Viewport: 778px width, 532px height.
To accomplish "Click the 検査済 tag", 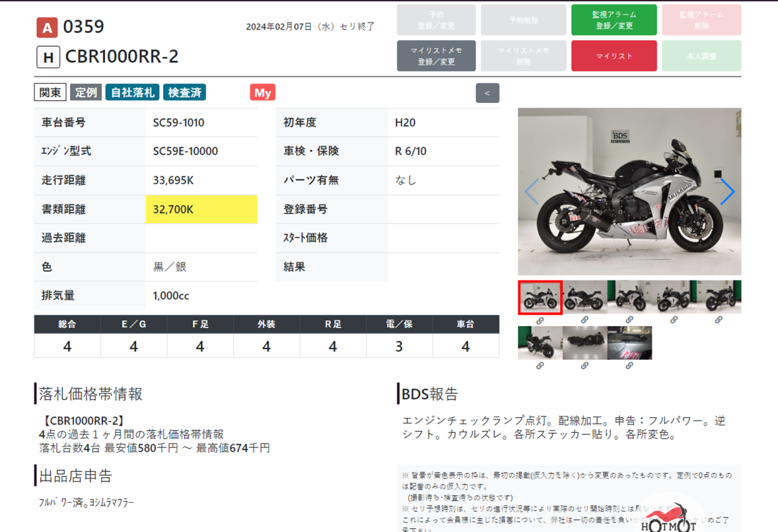I will 184,93.
